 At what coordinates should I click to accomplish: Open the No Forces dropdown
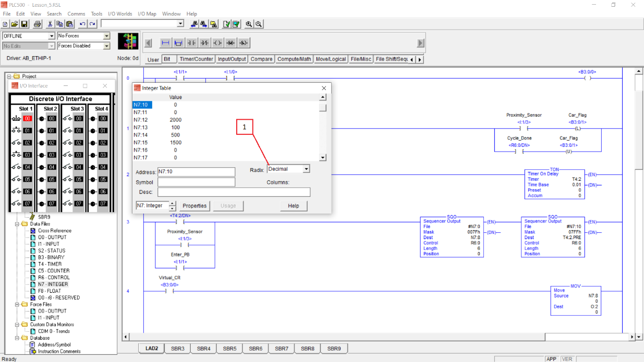[106, 36]
